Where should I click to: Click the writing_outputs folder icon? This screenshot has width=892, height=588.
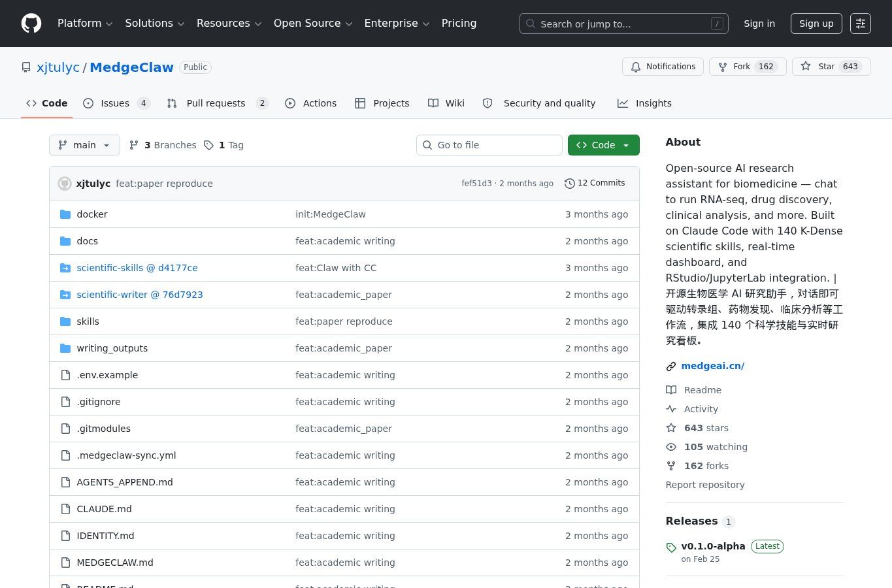click(65, 348)
